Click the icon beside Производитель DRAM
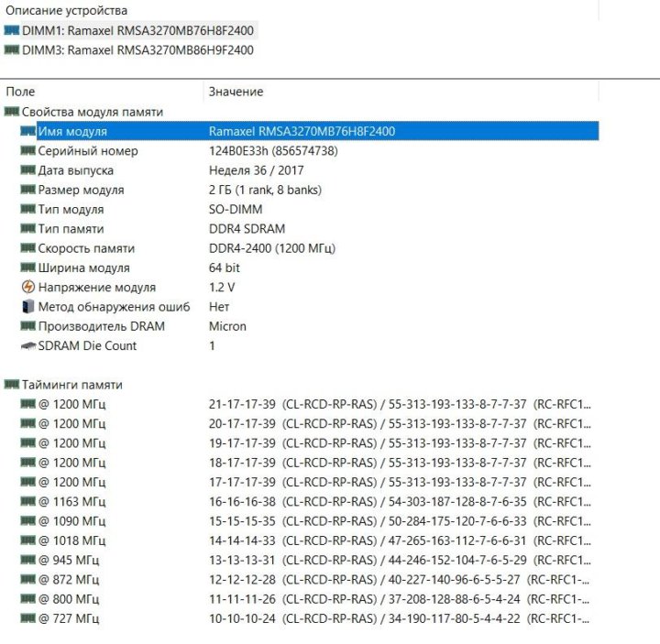660x644 pixels. click(28, 325)
